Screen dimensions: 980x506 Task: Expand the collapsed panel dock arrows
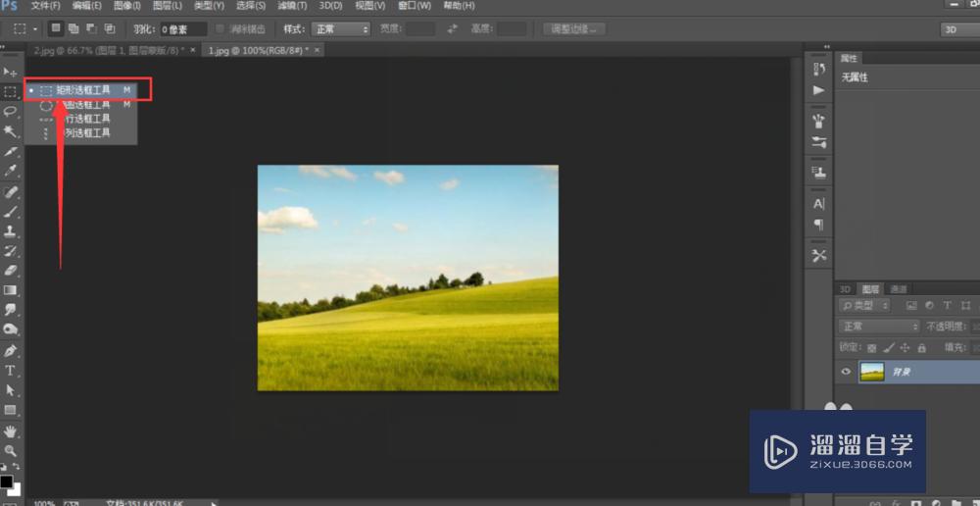click(x=827, y=47)
